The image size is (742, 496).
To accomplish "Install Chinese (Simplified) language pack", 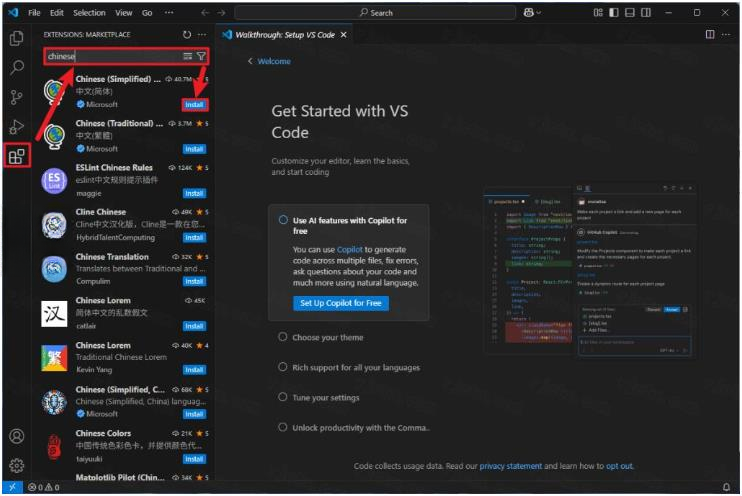I will click(194, 105).
